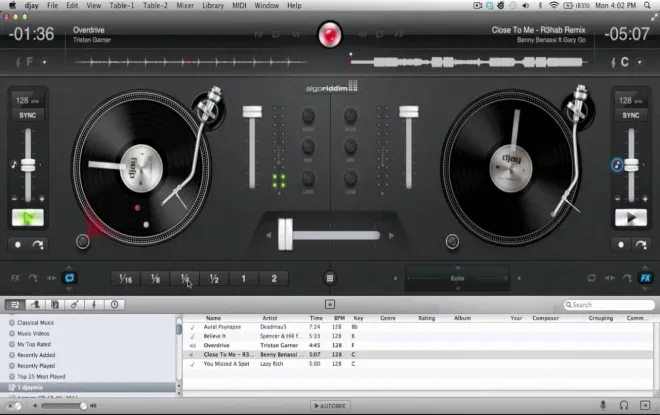The image size is (660, 415).
Task: Click the crossfader handle
Action: point(285,234)
